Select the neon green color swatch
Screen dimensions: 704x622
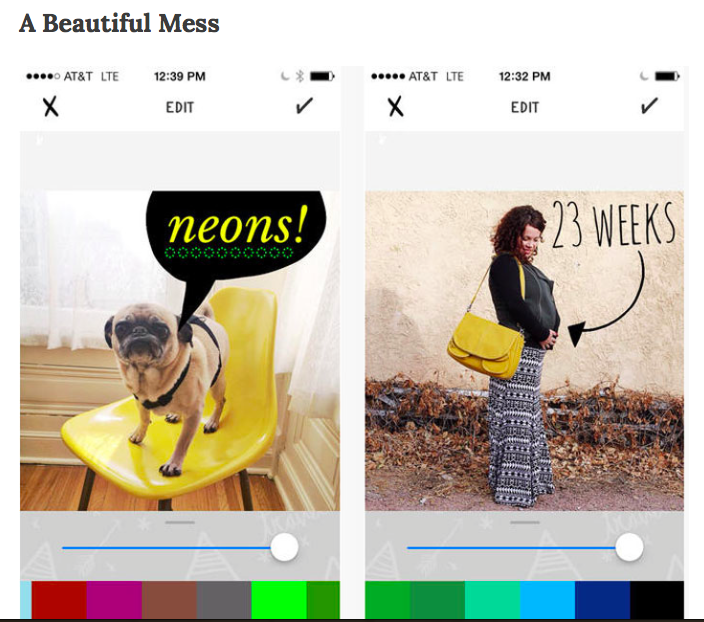pyautogui.click(x=279, y=600)
